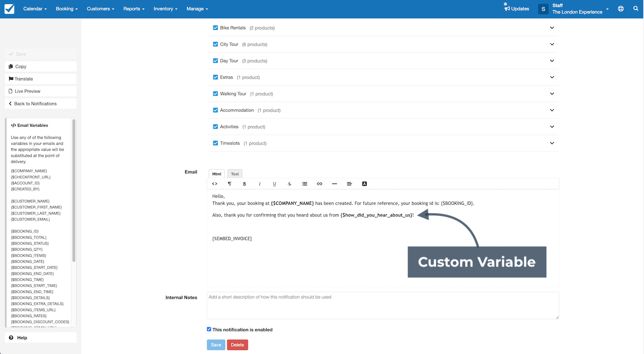This screenshot has width=644, height=354.
Task: Open the Manage menu
Action: (x=197, y=9)
